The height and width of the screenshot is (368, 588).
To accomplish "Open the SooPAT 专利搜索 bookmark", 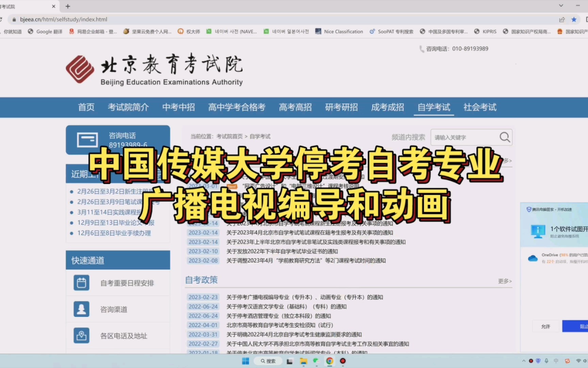I will pos(391,31).
